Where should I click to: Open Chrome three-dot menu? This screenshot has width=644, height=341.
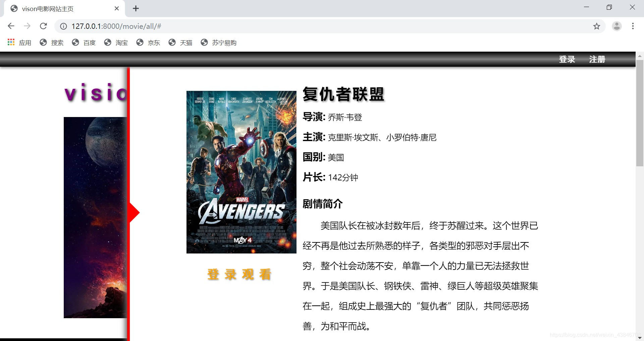point(633,26)
